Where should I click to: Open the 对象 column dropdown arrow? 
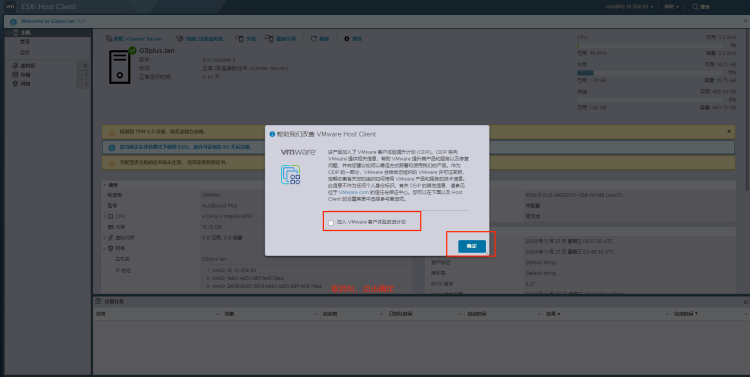click(316, 314)
